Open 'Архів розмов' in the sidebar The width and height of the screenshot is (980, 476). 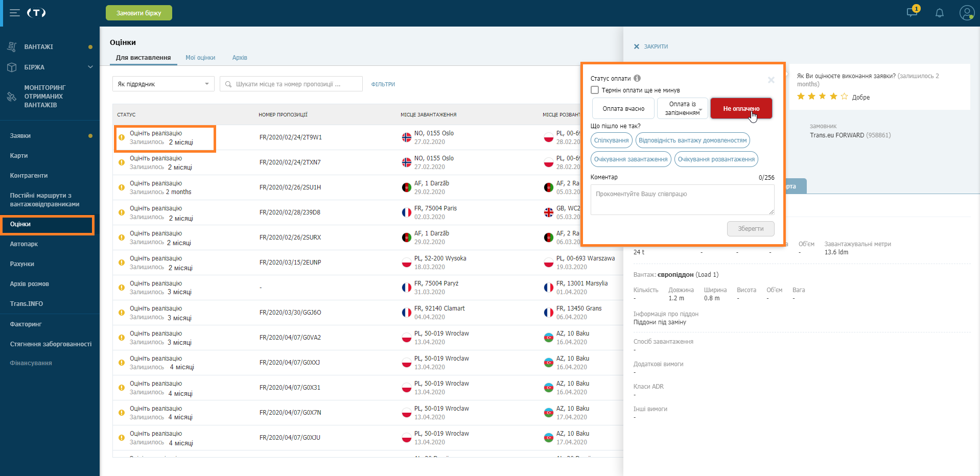tap(30, 284)
